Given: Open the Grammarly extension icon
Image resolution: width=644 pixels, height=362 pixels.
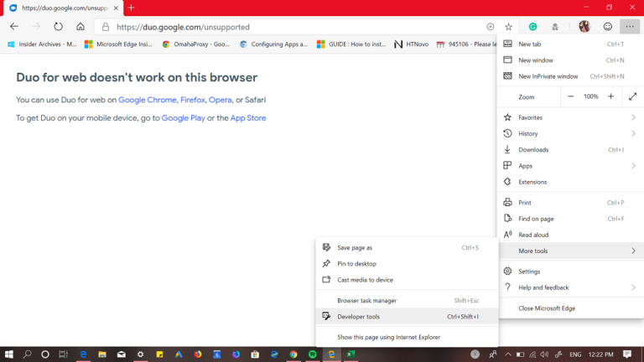Looking at the screenshot, I should click(532, 27).
